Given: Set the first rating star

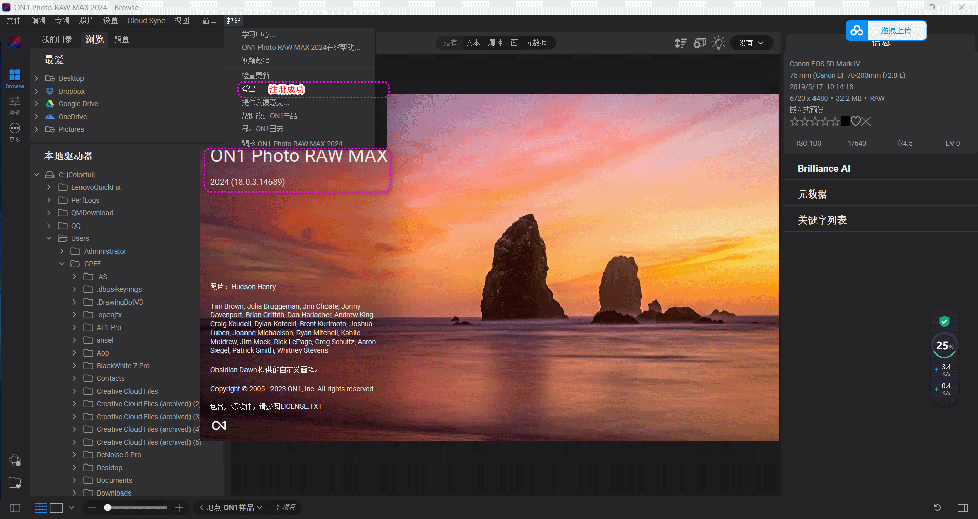Looking at the screenshot, I should point(795,122).
